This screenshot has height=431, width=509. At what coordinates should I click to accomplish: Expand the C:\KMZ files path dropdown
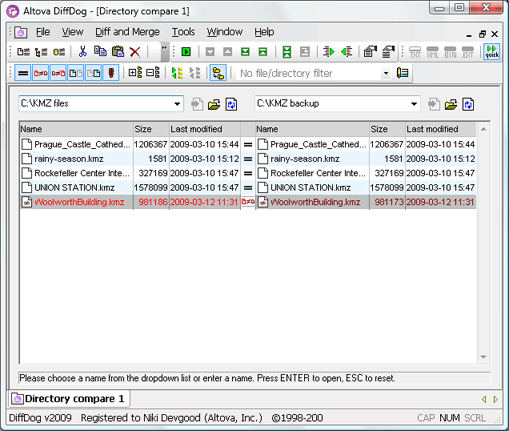click(177, 104)
